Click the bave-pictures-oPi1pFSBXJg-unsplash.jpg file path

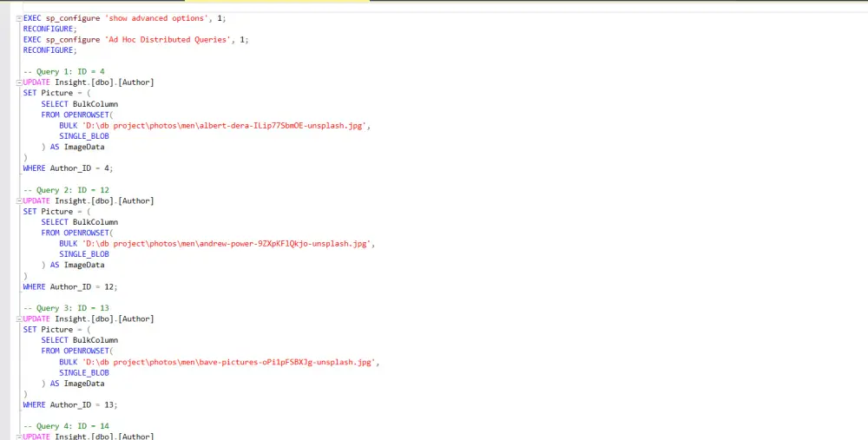[228, 362]
